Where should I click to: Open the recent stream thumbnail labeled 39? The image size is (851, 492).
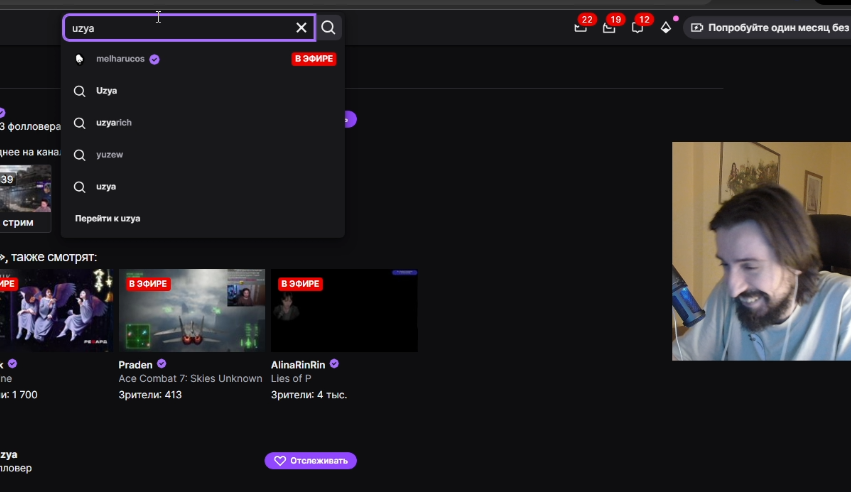click(x=26, y=189)
